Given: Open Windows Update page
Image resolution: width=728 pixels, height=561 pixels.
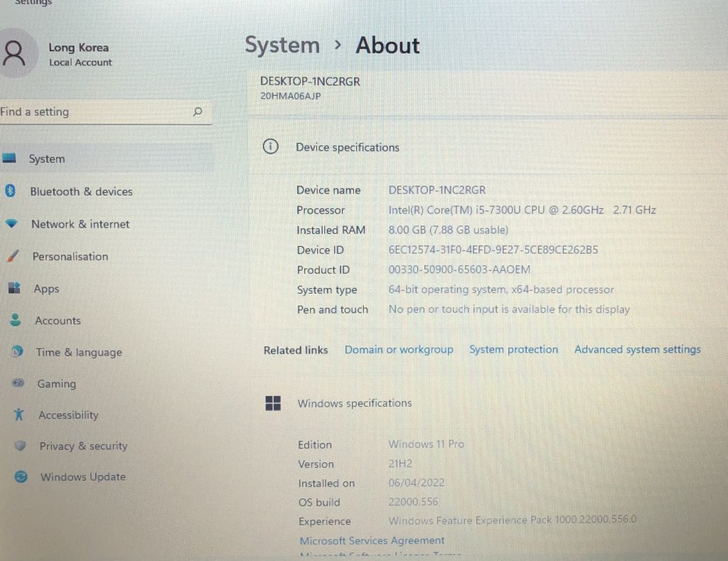Looking at the screenshot, I should (x=83, y=477).
